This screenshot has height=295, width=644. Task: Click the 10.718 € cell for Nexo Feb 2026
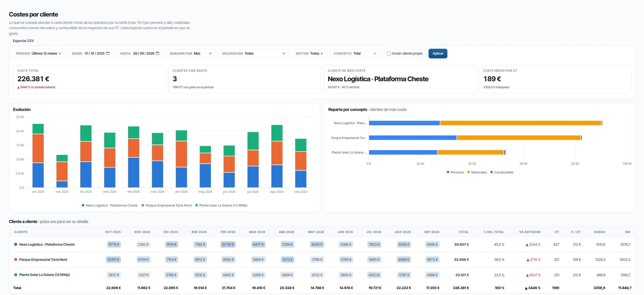228,245
